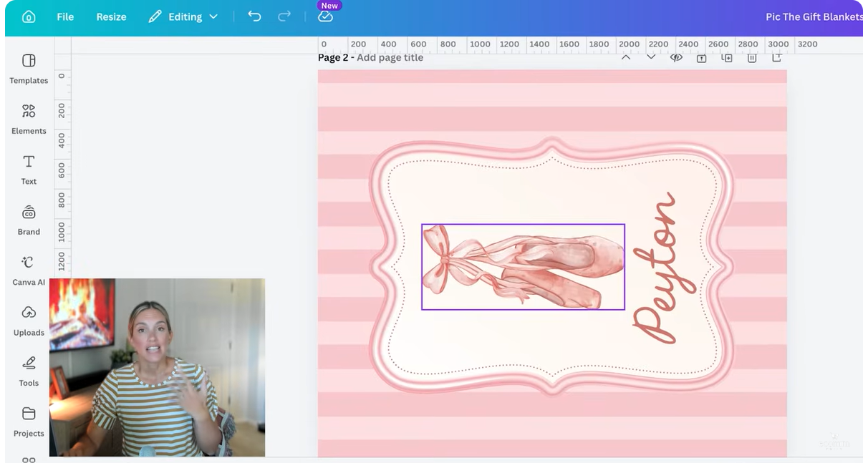The image size is (868, 463).
Task: Click the 'Page 2' label
Action: pyautogui.click(x=333, y=57)
